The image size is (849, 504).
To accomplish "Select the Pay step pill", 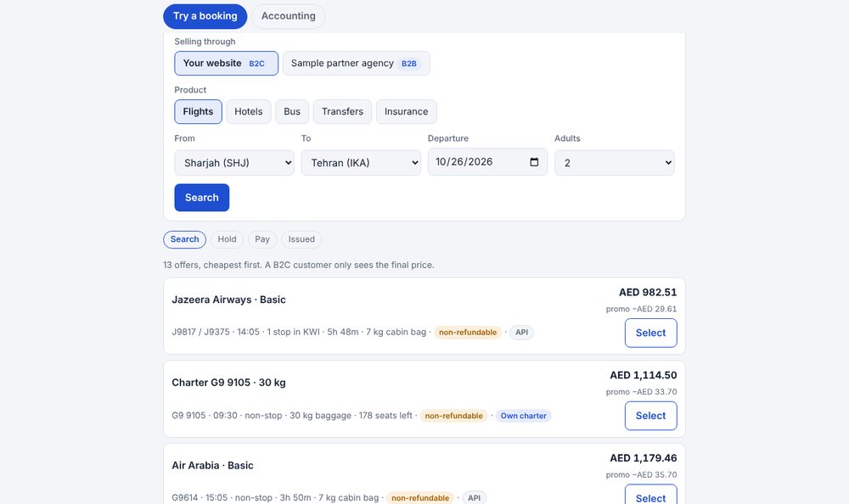I will pyautogui.click(x=262, y=239).
